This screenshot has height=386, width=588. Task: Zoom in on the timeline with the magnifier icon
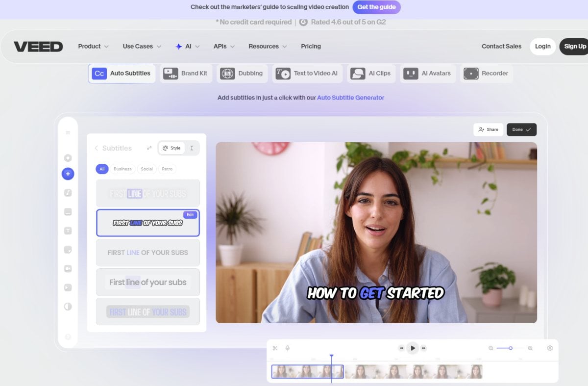pos(530,348)
